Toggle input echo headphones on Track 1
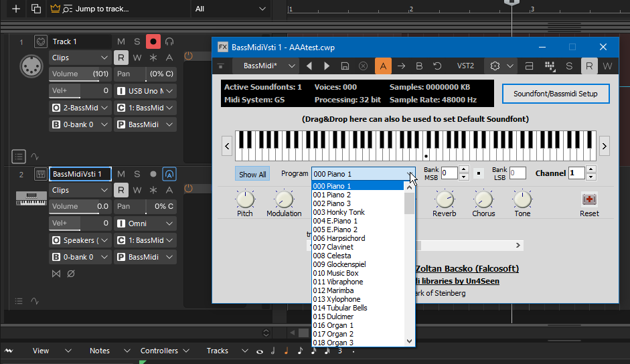Screen dimensions: 630x364 (169, 41)
